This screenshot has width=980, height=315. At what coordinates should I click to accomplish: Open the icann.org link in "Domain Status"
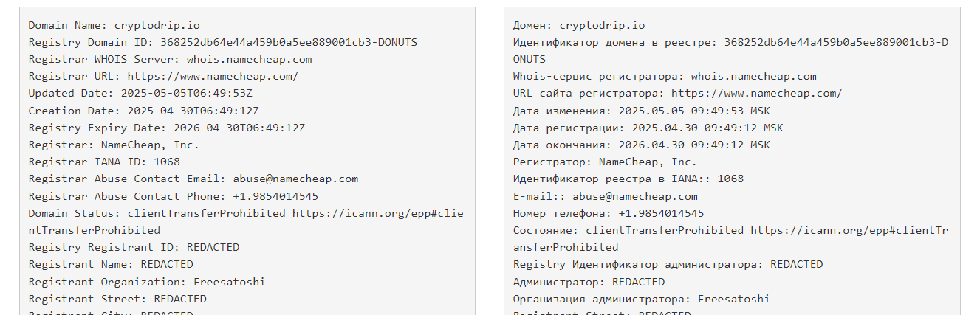point(377,213)
